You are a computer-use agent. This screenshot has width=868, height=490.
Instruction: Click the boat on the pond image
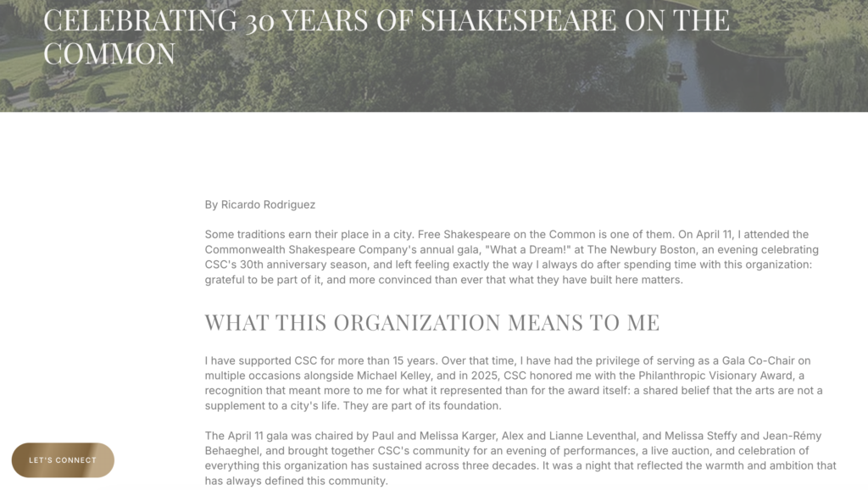pyautogui.click(x=676, y=71)
